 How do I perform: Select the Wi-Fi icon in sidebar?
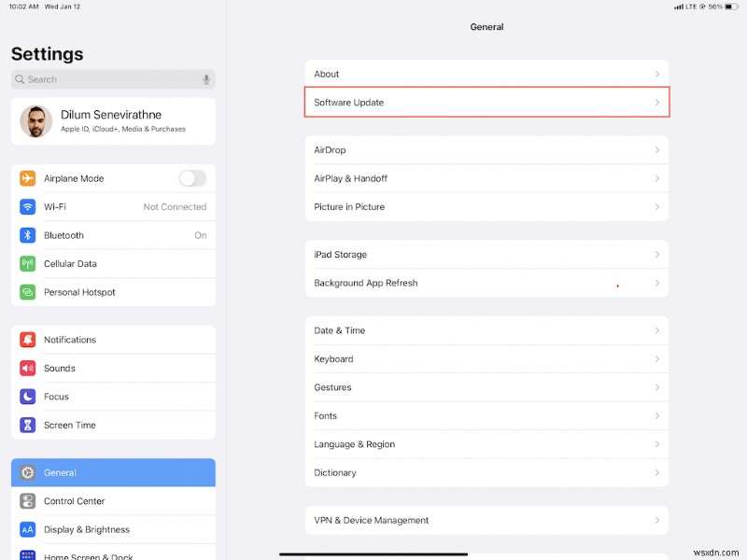click(x=28, y=206)
